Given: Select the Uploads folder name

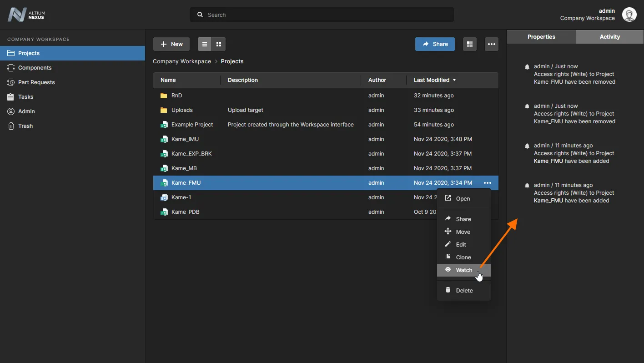Looking at the screenshot, I should (182, 110).
